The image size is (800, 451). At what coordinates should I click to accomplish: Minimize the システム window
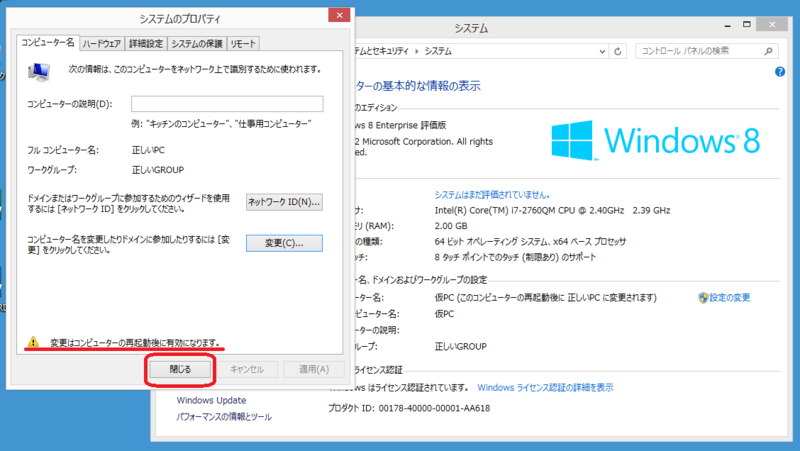point(728,25)
